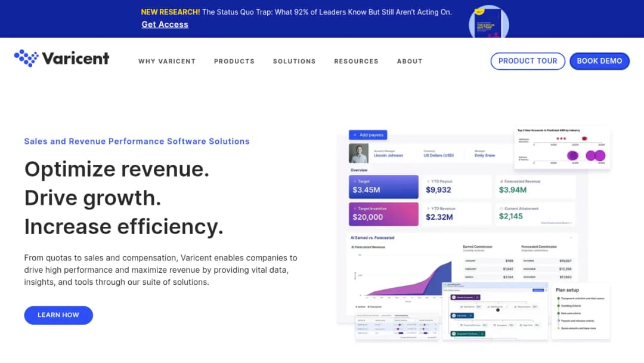Click the Lincoln Johnson profile photo
The width and height of the screenshot is (644, 363).
click(x=358, y=153)
